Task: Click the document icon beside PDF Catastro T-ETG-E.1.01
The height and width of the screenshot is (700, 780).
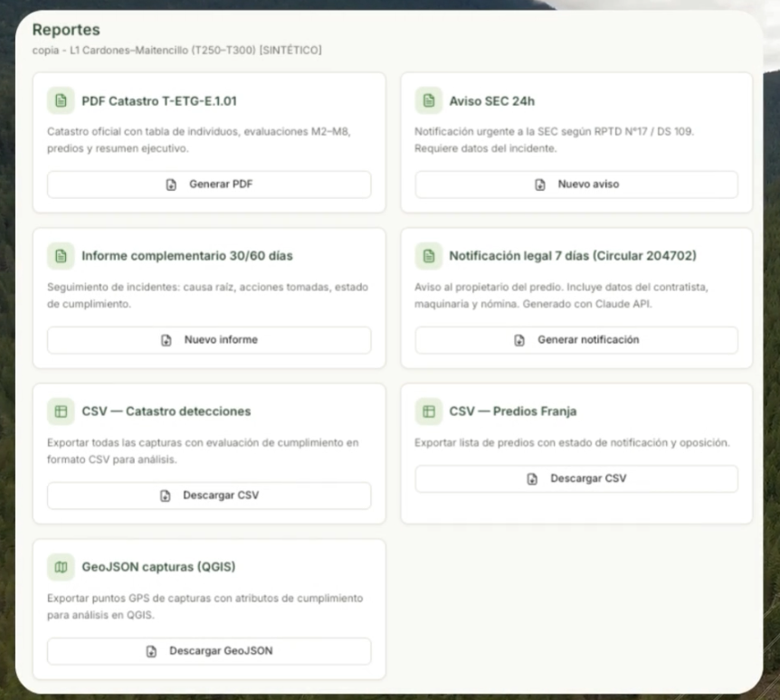Action: [x=61, y=101]
